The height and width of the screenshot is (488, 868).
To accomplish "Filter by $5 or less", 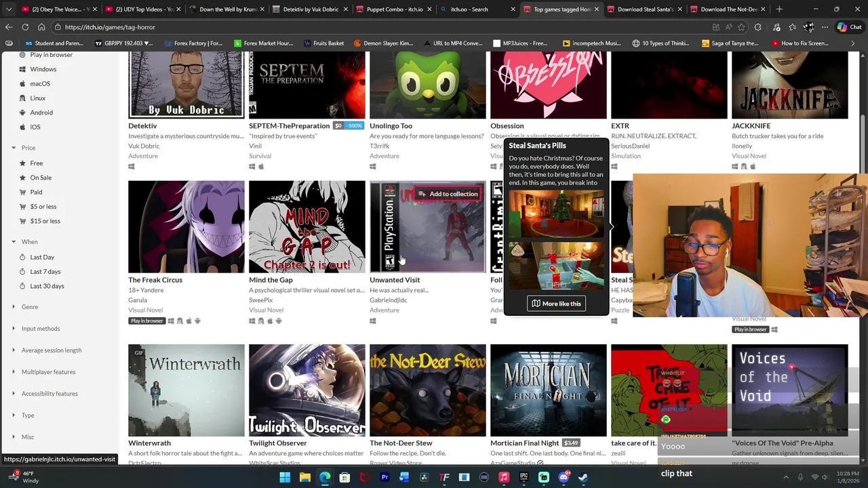I will (43, 207).
